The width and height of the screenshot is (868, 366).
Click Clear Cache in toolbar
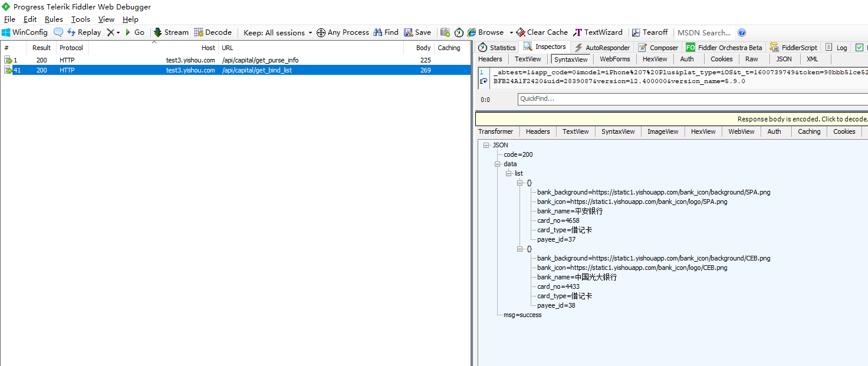click(542, 32)
